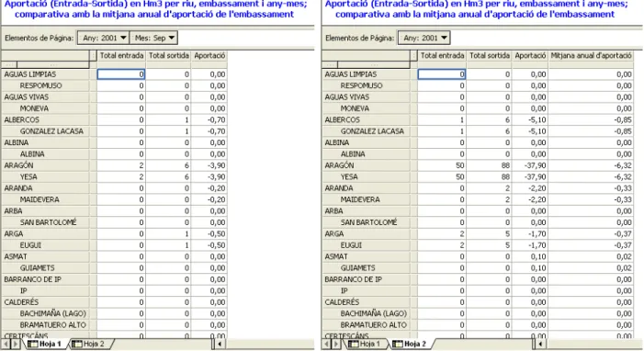Click EUGUI row label in Mes: Sep report

coord(45,245)
